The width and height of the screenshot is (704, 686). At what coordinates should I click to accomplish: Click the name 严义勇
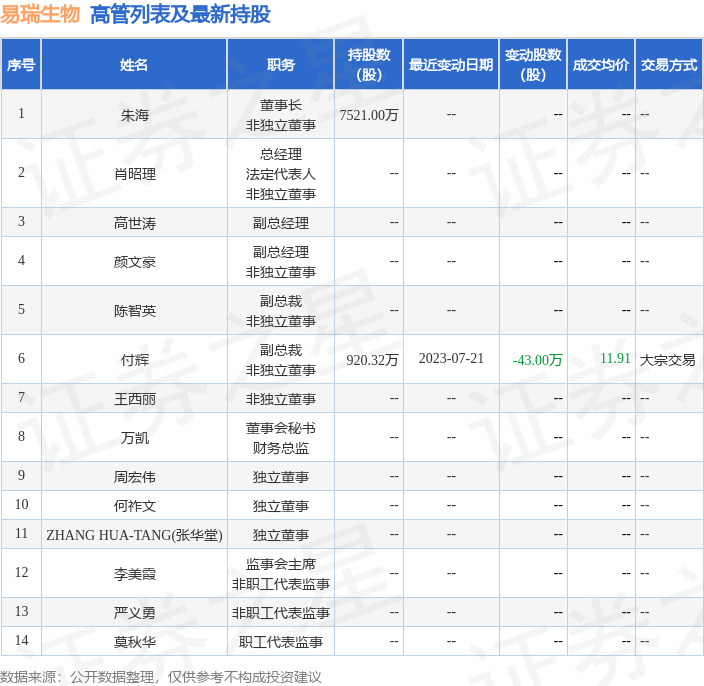[134, 613]
